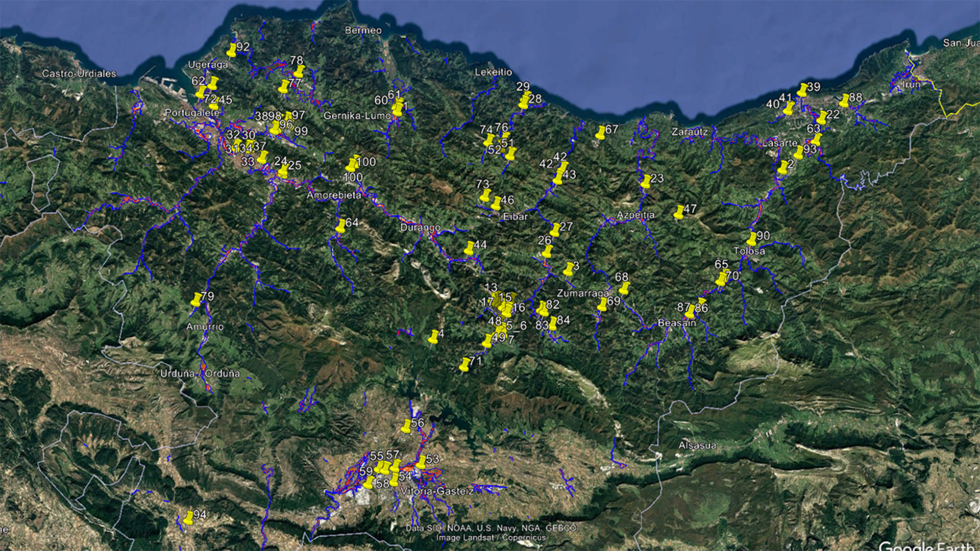Screen dimensions: 980x551
Task: Click the yellow pushpin numbered 92
Action: click(x=232, y=50)
